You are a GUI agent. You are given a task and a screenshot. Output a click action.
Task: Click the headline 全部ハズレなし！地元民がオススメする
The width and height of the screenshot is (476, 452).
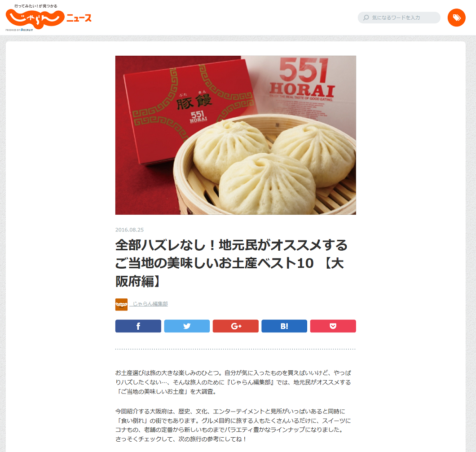tap(231, 245)
